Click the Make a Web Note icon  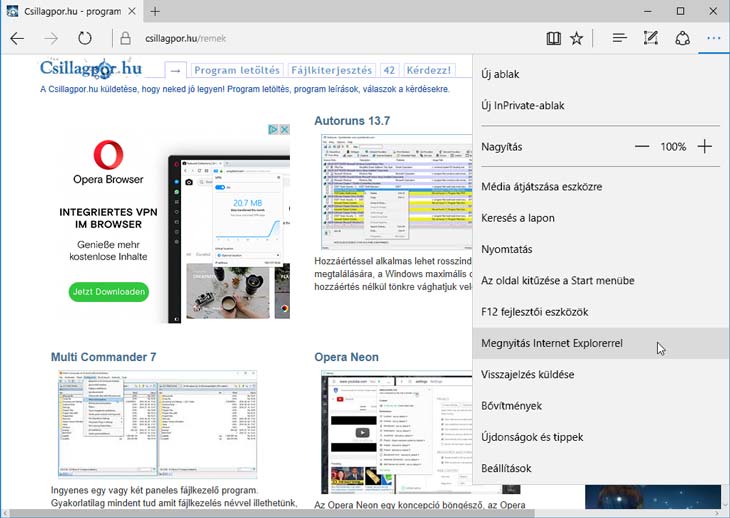click(651, 39)
